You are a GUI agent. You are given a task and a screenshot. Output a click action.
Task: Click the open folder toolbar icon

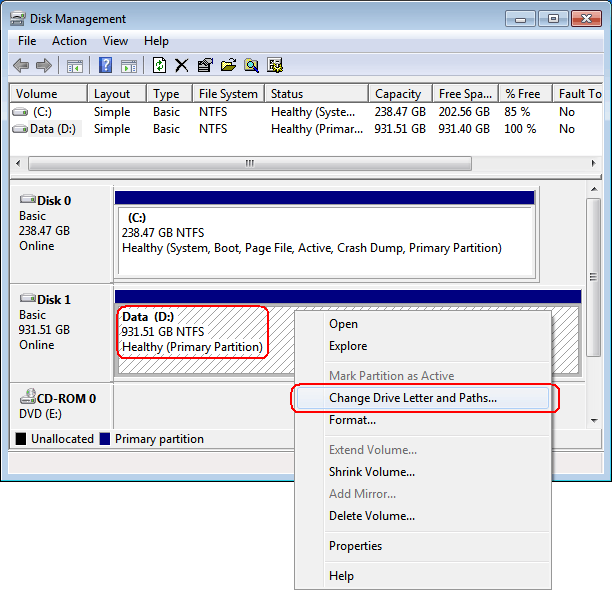228,65
